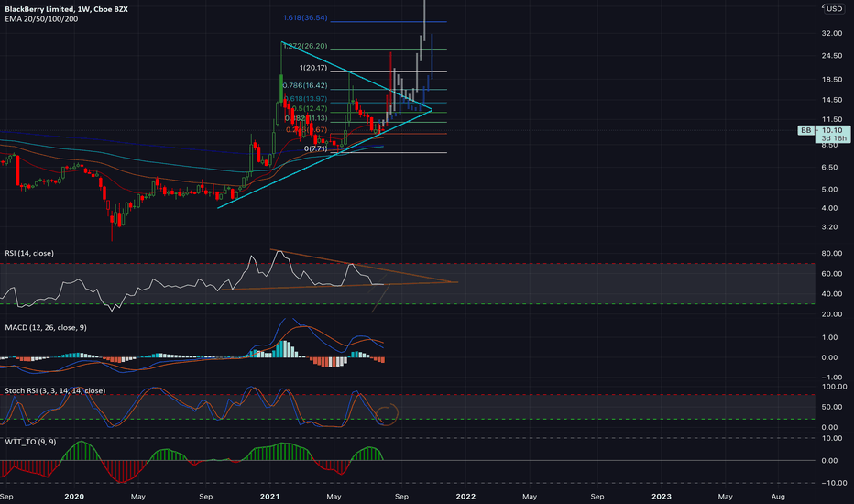The image size is (854, 504).
Task: Click the 80.00 RSI scale value
Action: (832, 254)
